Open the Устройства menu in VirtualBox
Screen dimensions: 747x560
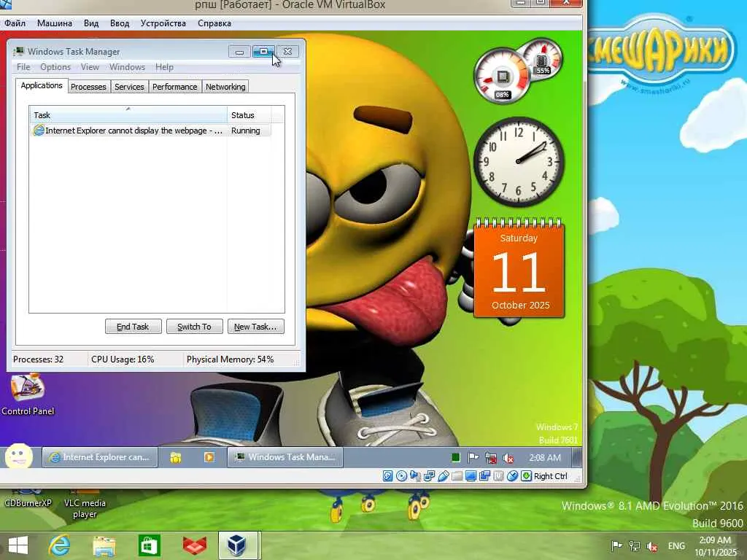(163, 23)
